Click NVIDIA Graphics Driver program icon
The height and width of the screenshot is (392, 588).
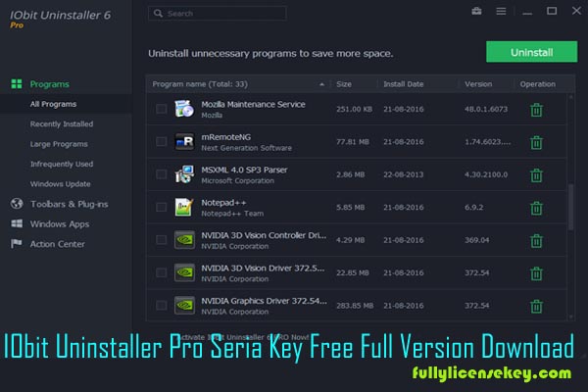[184, 305]
